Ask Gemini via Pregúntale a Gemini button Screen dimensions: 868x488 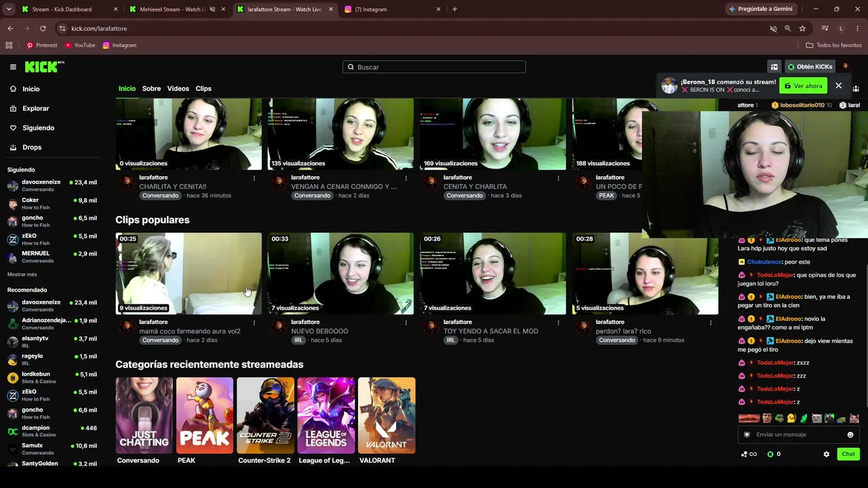pyautogui.click(x=760, y=9)
